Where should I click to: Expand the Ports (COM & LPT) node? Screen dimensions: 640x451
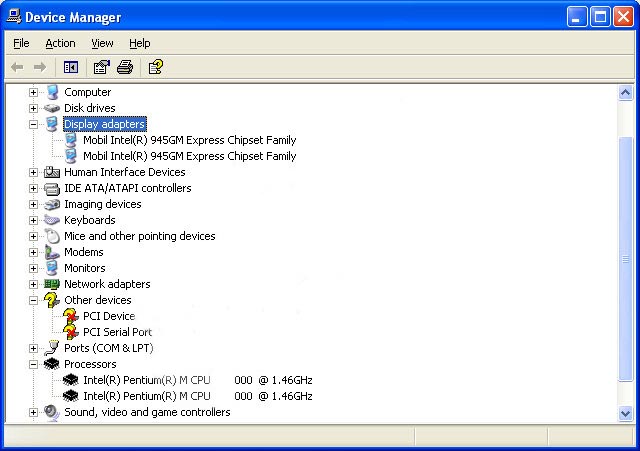pyautogui.click(x=33, y=348)
